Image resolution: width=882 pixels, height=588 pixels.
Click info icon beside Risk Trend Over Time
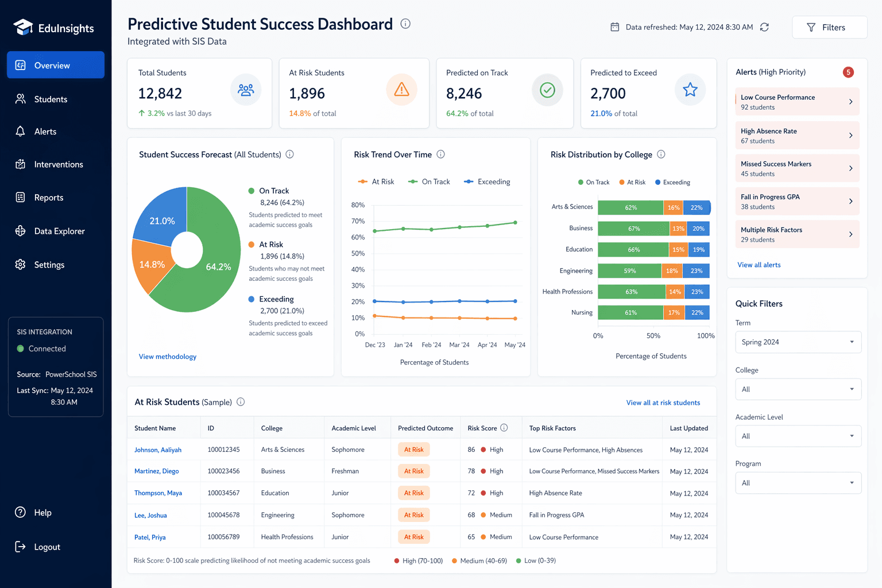(440, 154)
